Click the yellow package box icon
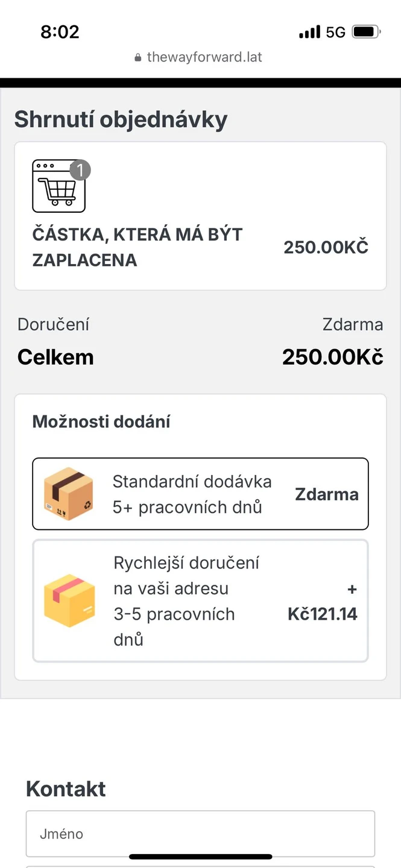 click(x=70, y=600)
